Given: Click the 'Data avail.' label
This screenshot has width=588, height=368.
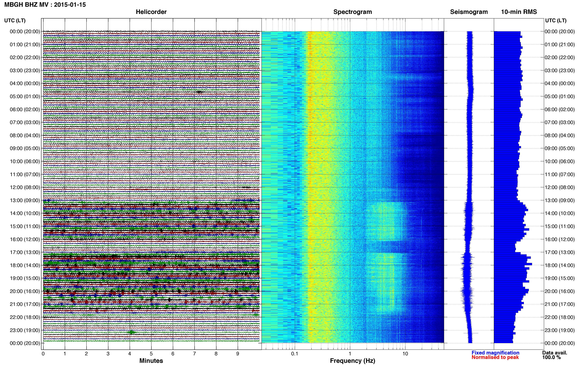Looking at the screenshot, I should (x=555, y=353).
